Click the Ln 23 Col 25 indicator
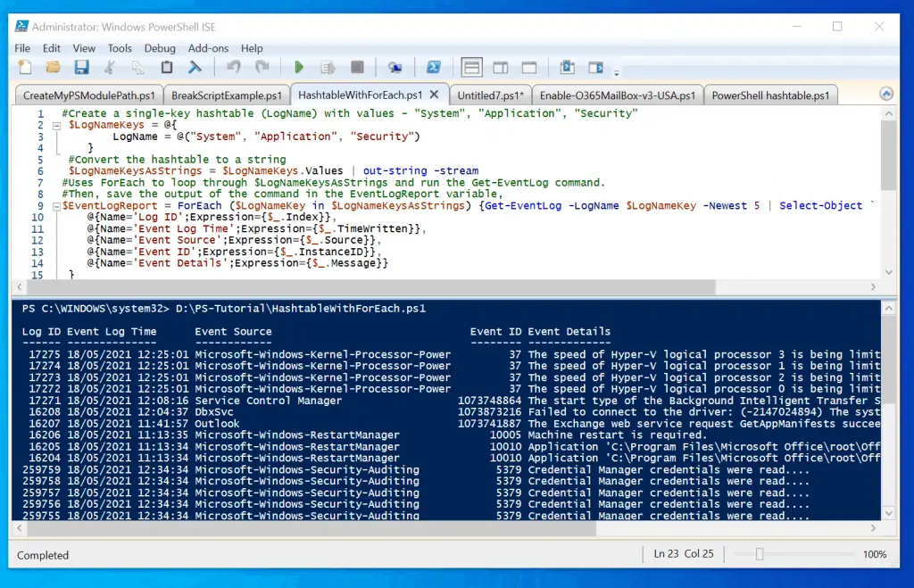Viewport: 914px width, 588px height. tap(683, 554)
